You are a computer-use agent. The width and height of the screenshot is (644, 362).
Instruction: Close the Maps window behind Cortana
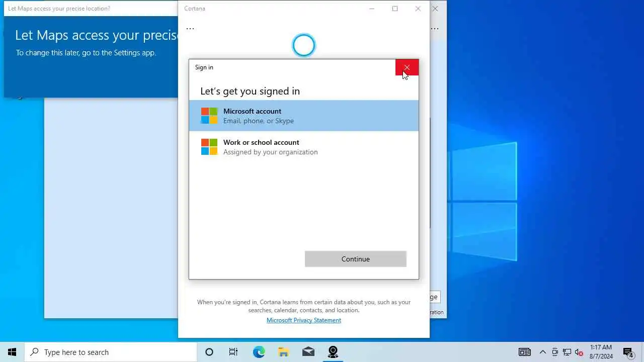(436, 9)
